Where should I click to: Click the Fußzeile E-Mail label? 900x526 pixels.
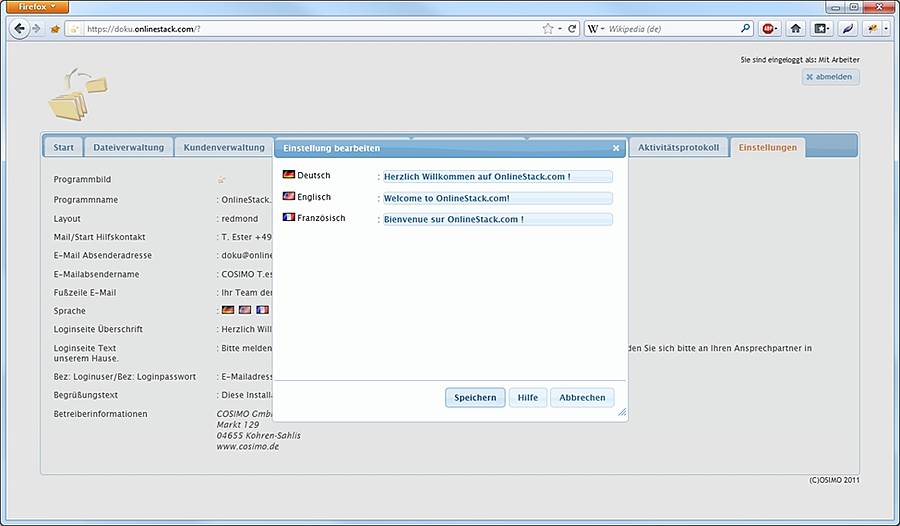(85, 293)
